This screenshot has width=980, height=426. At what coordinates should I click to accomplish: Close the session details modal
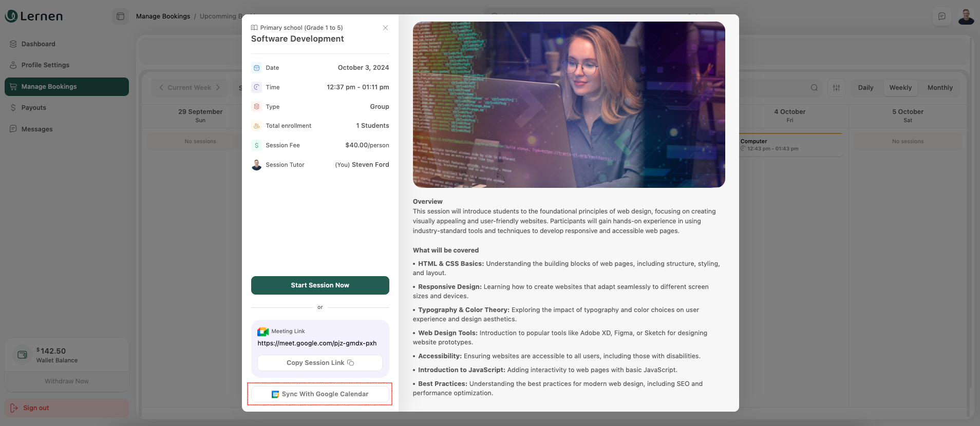pos(385,28)
